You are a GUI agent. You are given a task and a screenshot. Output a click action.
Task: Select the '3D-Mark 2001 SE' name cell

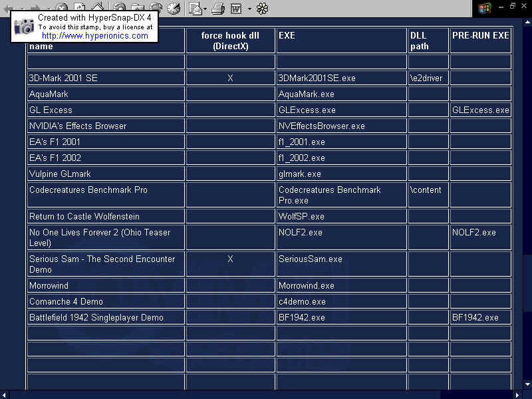(x=106, y=78)
